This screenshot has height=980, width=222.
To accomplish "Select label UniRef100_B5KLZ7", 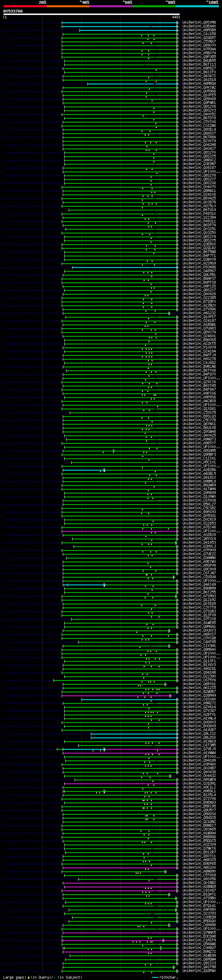I will click(x=199, y=504).
